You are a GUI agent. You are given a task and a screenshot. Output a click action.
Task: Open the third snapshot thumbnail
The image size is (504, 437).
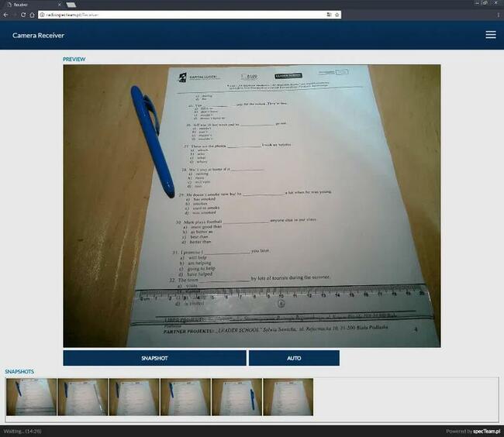[x=134, y=397]
